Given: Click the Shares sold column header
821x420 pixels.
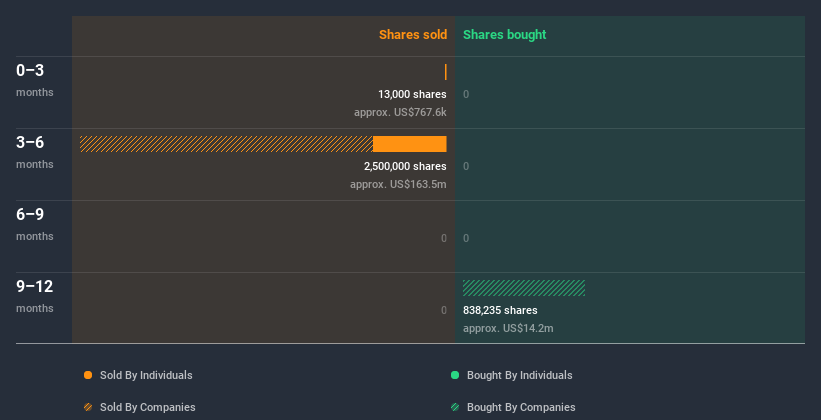Looking at the screenshot, I should point(413,35).
